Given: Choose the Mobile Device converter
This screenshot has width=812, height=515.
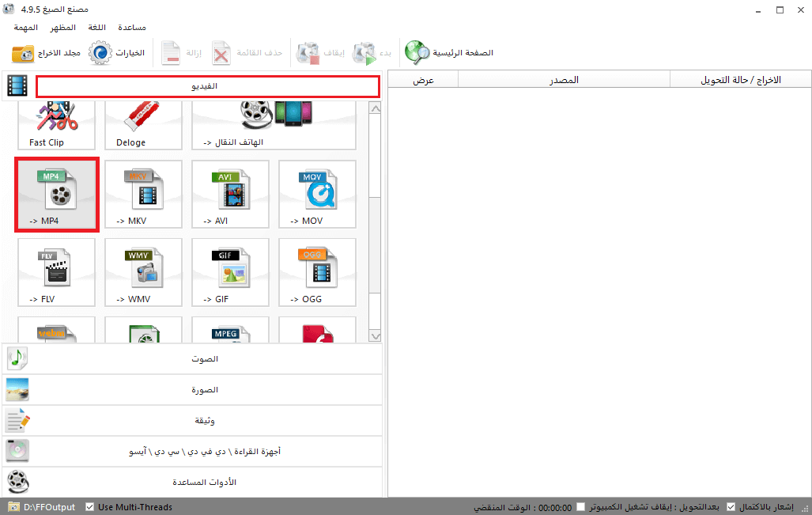Looking at the screenshot, I should [274, 125].
